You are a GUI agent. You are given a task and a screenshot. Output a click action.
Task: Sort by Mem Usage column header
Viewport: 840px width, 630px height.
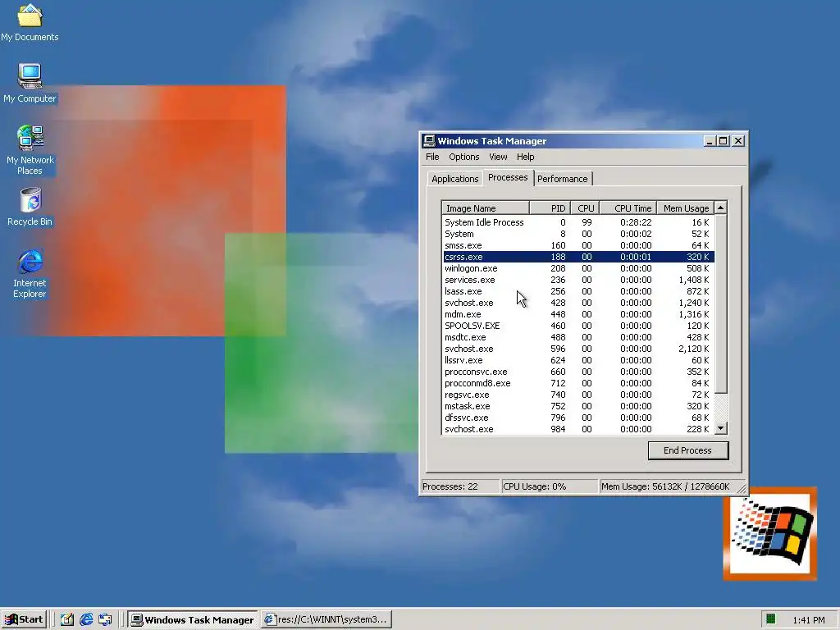pos(685,208)
